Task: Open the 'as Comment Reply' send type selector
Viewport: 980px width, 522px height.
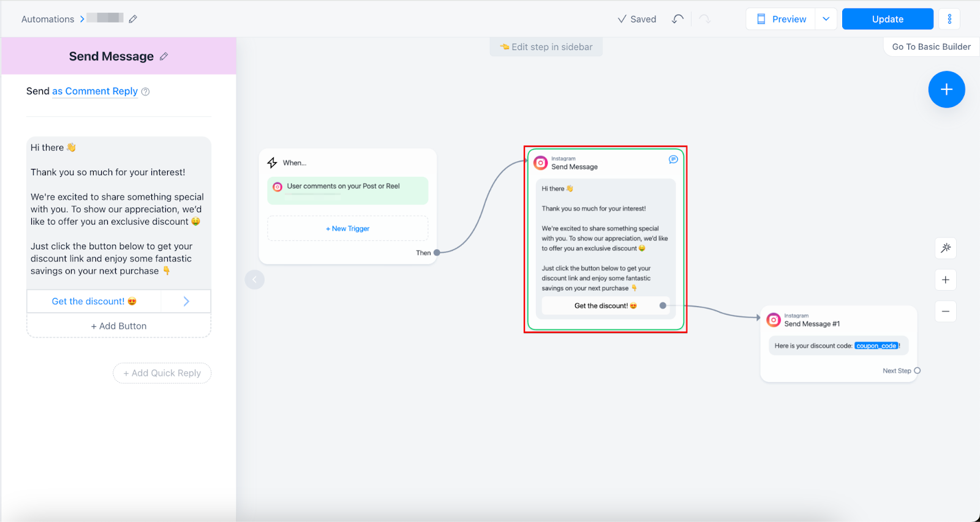Action: point(95,91)
